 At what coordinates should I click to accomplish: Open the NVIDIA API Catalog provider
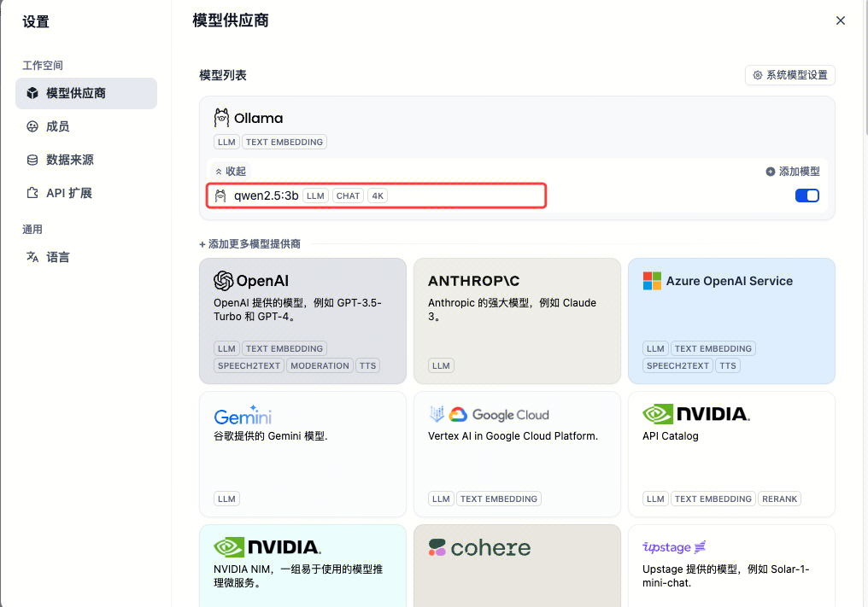pos(731,454)
